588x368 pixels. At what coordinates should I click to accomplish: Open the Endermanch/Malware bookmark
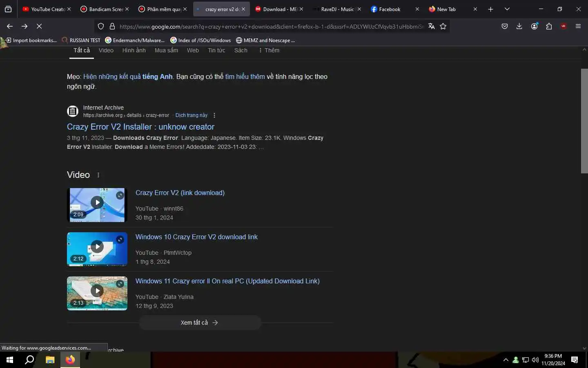(x=135, y=40)
